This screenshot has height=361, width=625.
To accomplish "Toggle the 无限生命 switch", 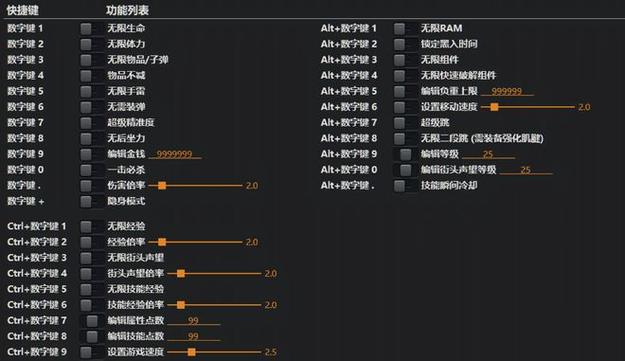I will click(x=91, y=28).
